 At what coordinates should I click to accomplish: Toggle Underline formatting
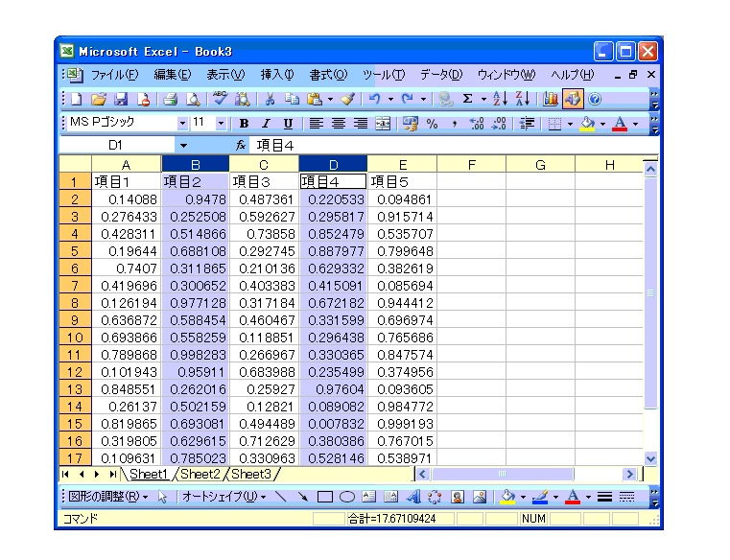pos(288,124)
